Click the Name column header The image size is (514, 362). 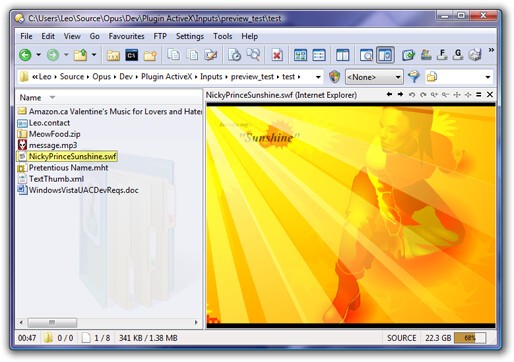pyautogui.click(x=30, y=98)
